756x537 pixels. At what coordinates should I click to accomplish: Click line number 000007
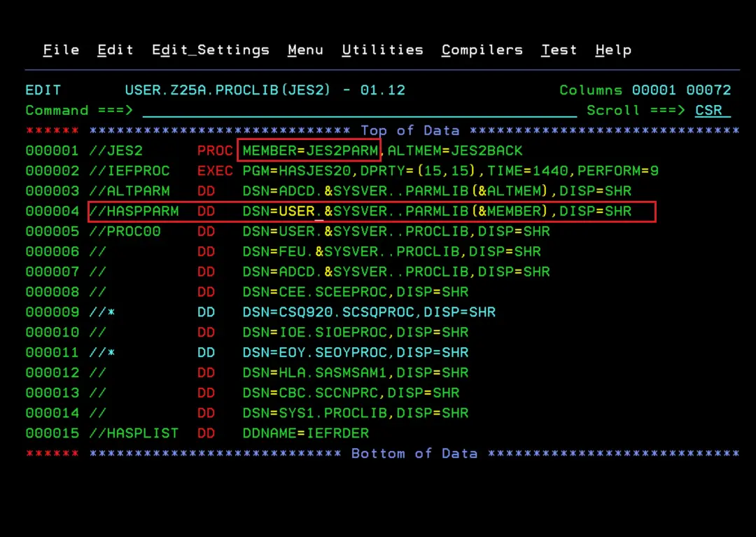52,272
